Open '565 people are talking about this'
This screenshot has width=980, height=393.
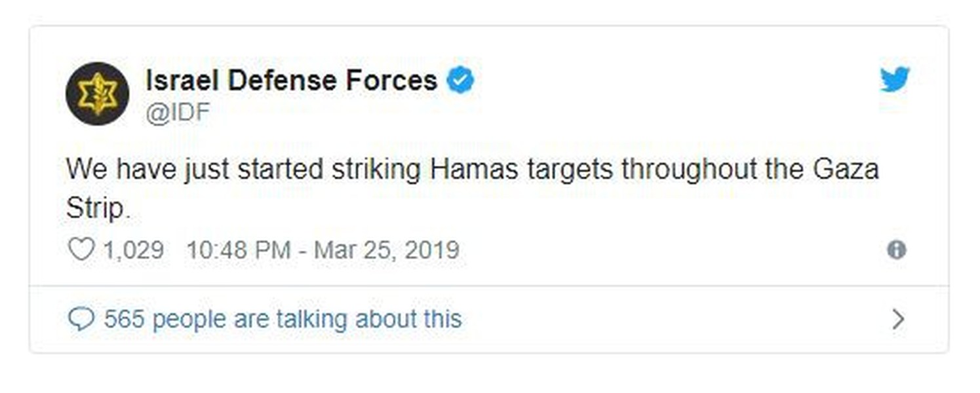click(283, 319)
